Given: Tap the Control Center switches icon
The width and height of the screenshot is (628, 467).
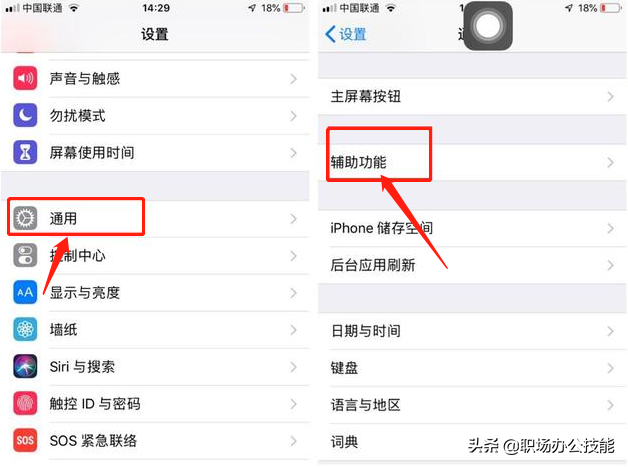Looking at the screenshot, I should pos(25,255).
